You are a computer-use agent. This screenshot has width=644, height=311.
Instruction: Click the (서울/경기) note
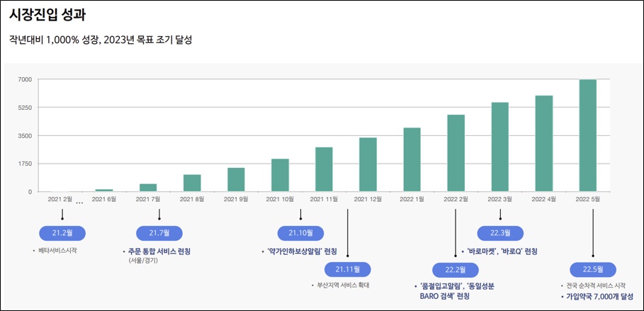[x=143, y=261]
